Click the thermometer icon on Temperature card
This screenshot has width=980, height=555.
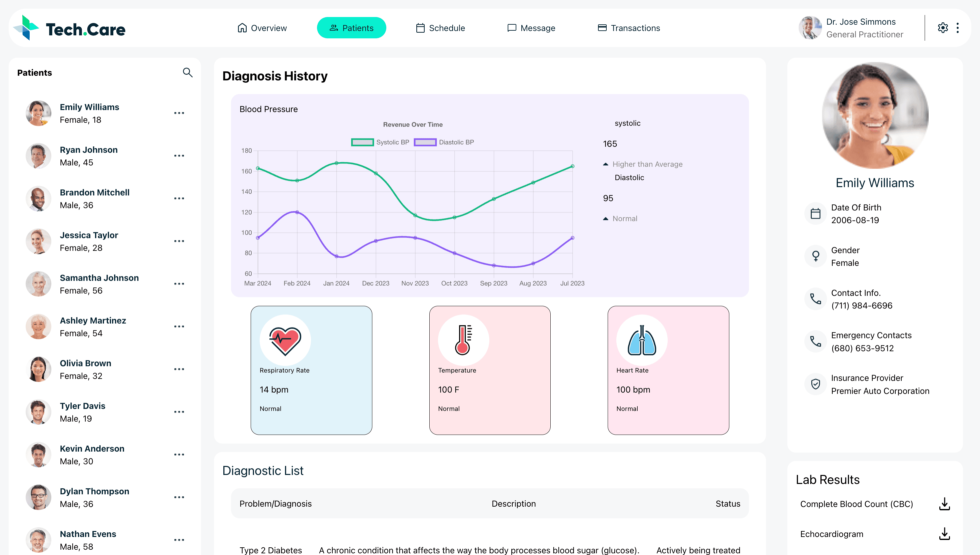coord(463,340)
